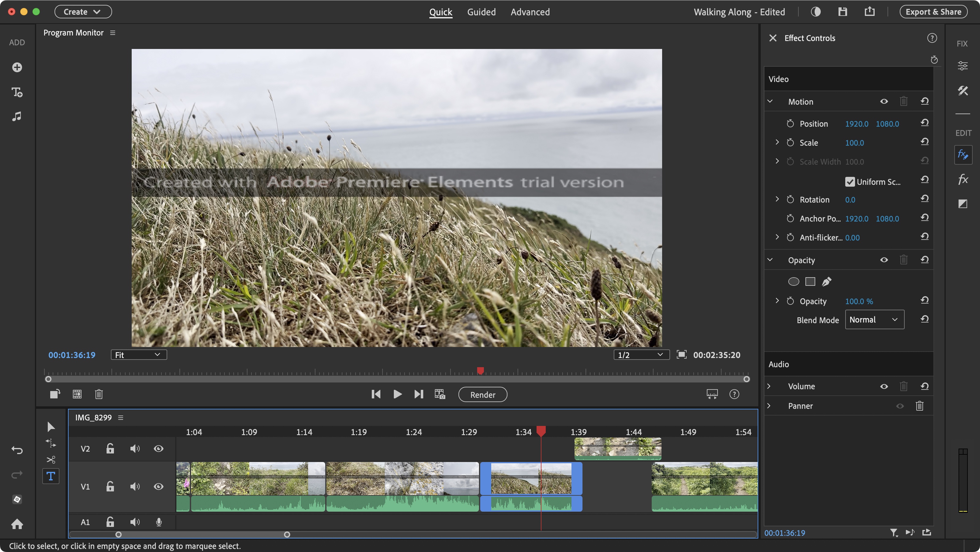
Task: Click the trash icon below monitor
Action: pyautogui.click(x=99, y=394)
